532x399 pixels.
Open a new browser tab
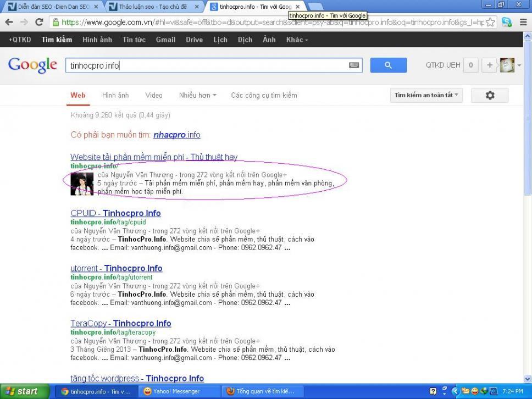click(x=315, y=7)
